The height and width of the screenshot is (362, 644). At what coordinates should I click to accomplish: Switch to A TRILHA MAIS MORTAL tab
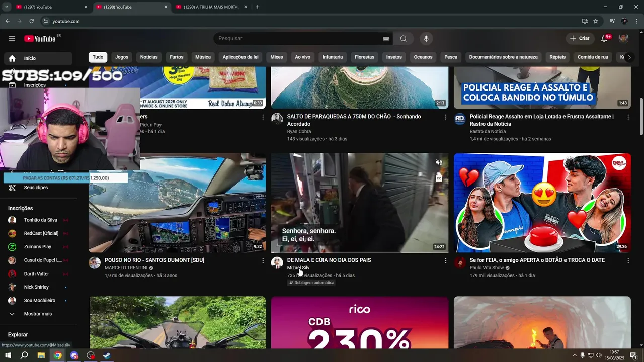[x=211, y=7]
